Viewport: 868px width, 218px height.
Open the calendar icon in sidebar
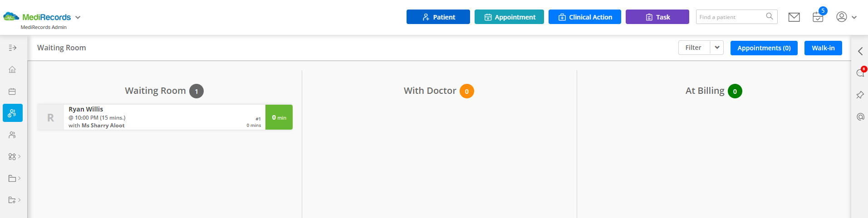click(12, 91)
